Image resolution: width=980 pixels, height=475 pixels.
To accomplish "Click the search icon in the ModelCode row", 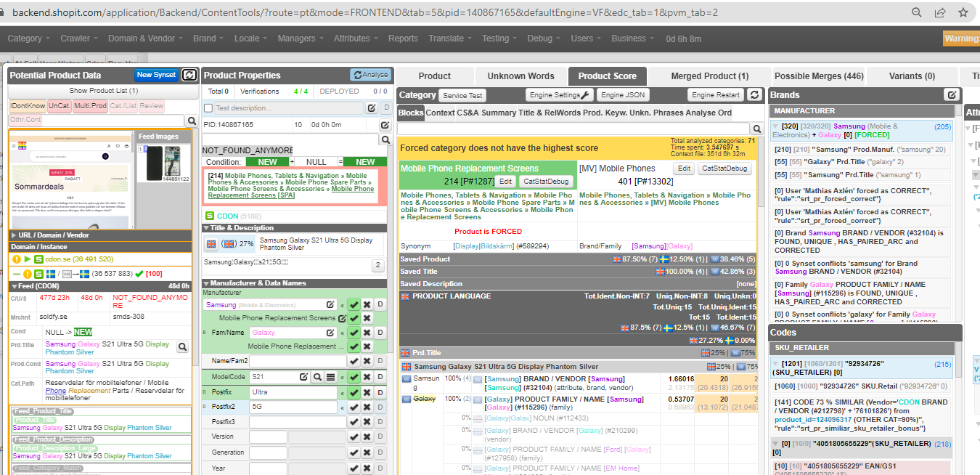I will click(x=317, y=377).
